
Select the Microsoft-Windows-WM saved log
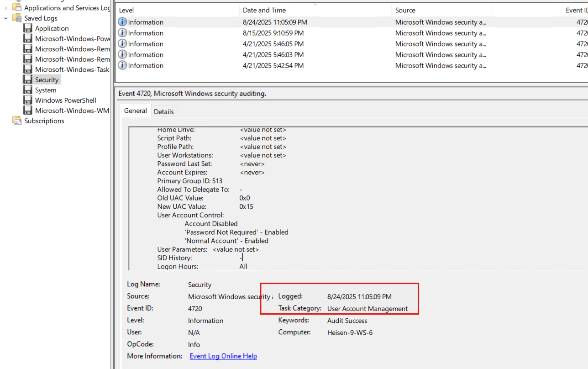pyautogui.click(x=72, y=111)
